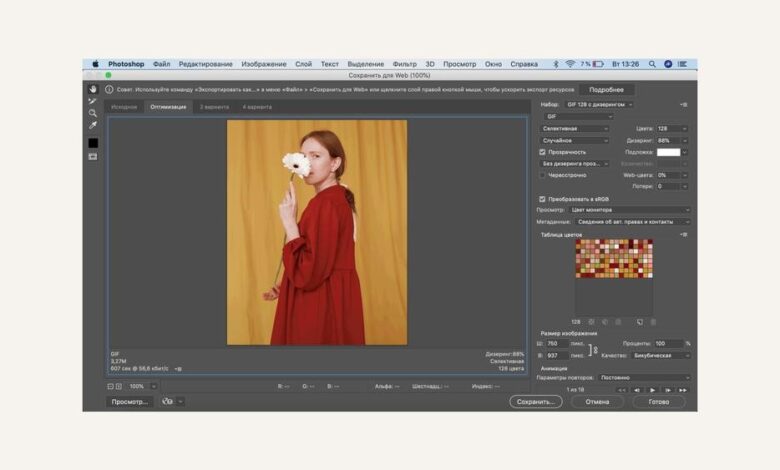
Task: Switch to the Исходное tab
Action: [124, 106]
